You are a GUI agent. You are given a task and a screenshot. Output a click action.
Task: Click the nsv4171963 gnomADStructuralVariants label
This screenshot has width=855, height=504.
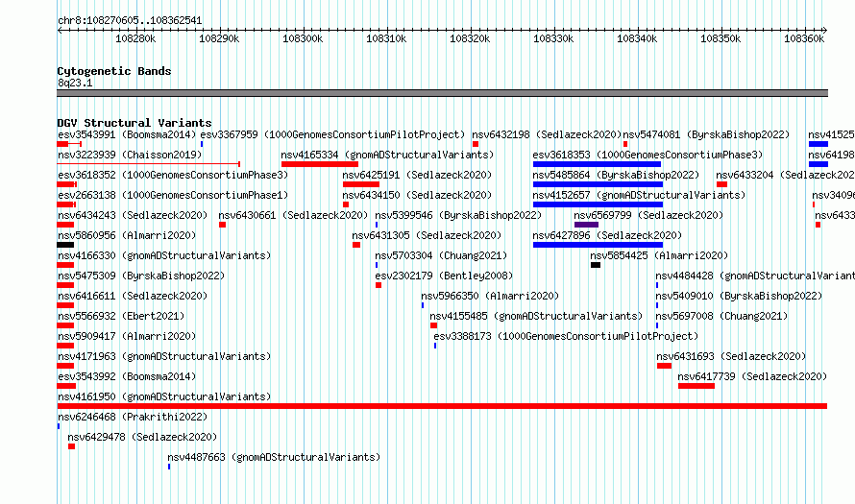(164, 356)
